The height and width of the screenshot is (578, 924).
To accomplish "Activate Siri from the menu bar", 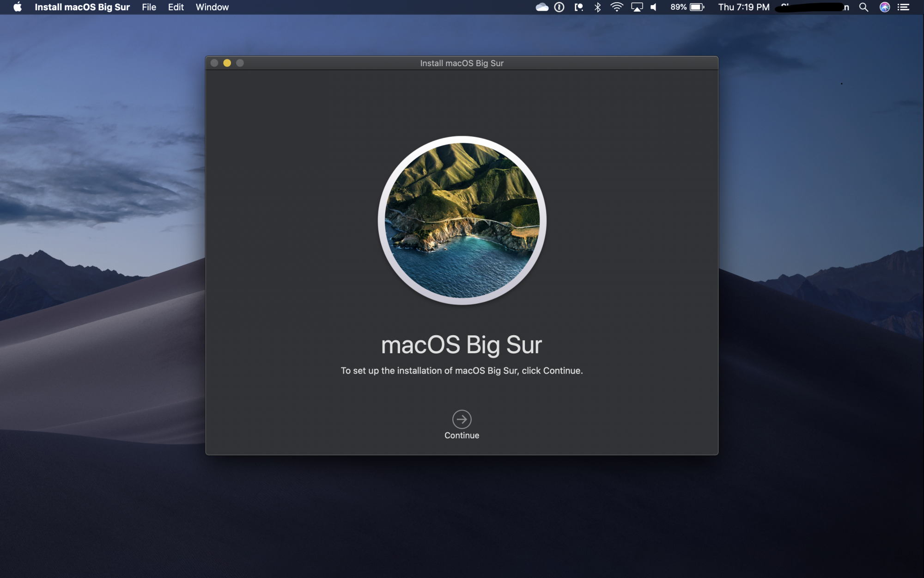I will point(884,7).
